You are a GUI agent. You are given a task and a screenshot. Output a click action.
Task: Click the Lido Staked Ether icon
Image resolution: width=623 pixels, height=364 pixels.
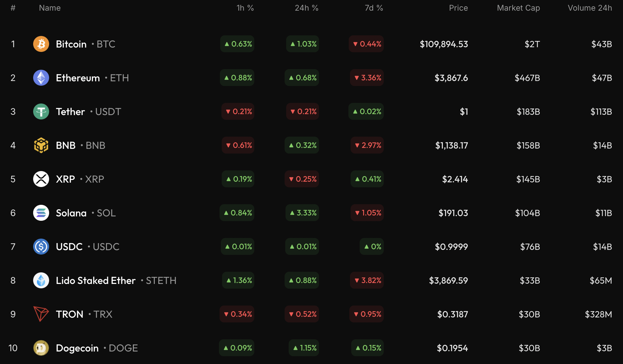click(x=41, y=281)
